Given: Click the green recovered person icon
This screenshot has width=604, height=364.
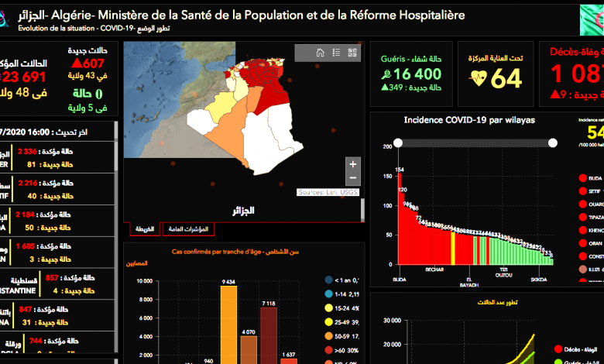Looking at the screenshot, I should [386, 74].
